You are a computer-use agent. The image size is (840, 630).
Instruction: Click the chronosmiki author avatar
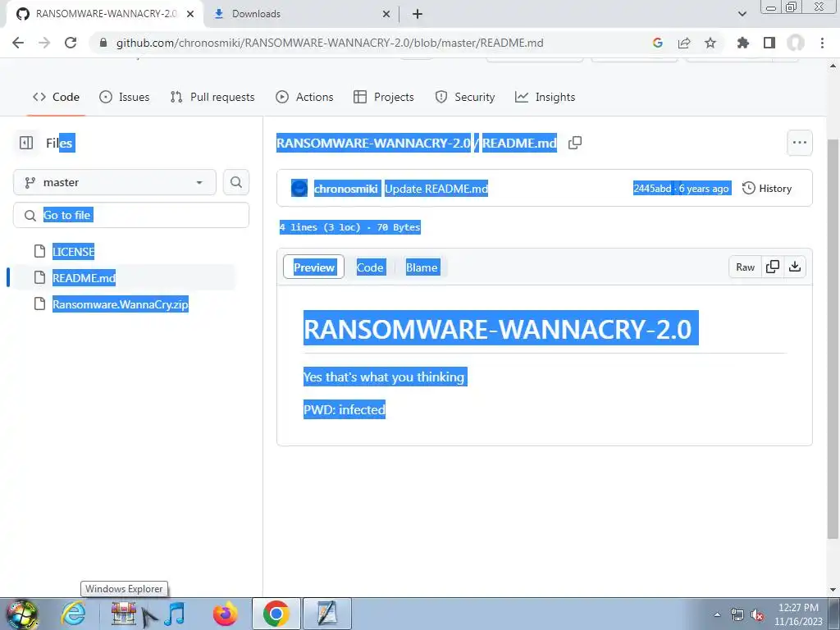click(299, 188)
